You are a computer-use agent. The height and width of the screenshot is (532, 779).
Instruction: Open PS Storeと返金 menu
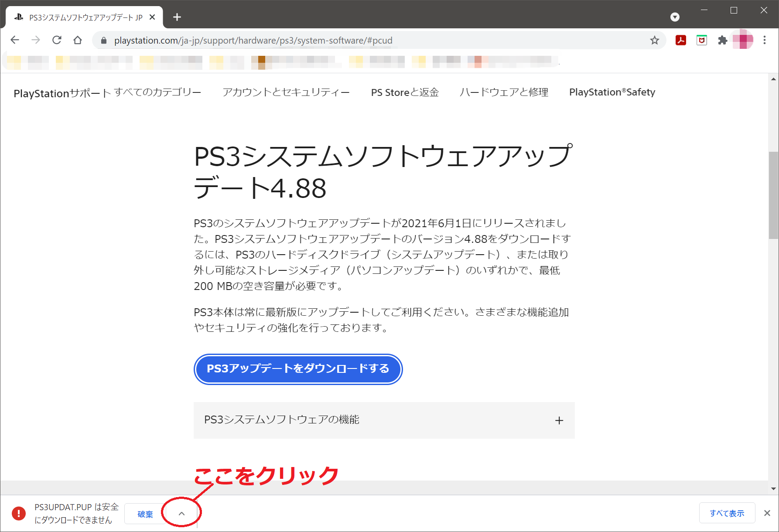tap(405, 92)
